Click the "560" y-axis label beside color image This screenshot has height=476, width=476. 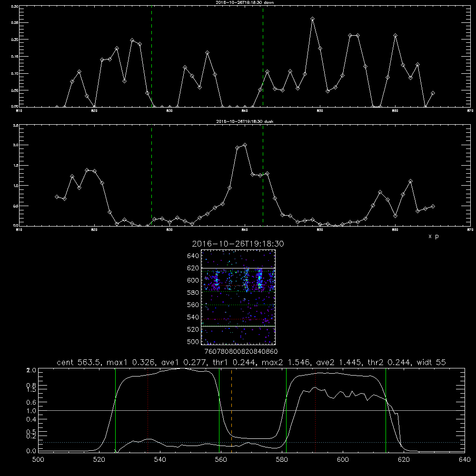click(193, 305)
